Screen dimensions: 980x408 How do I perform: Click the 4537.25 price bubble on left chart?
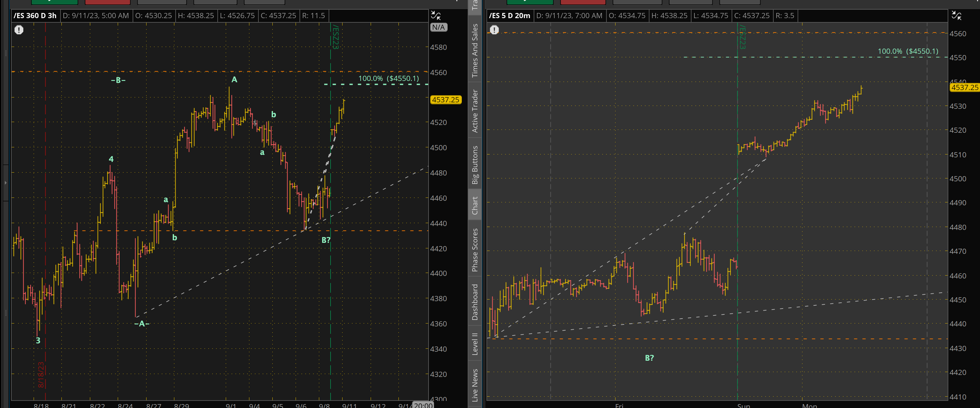pyautogui.click(x=445, y=100)
